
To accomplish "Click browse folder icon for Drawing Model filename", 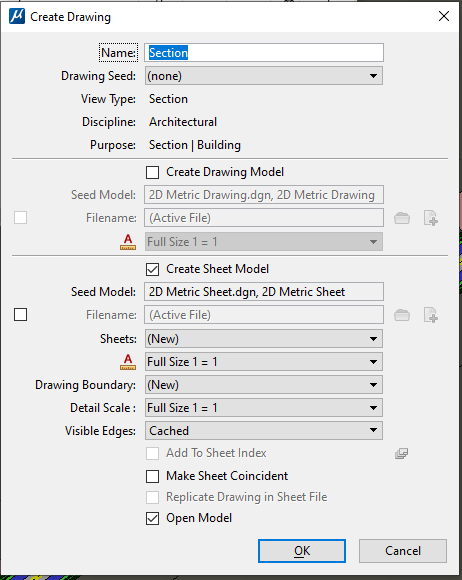I will (402, 218).
